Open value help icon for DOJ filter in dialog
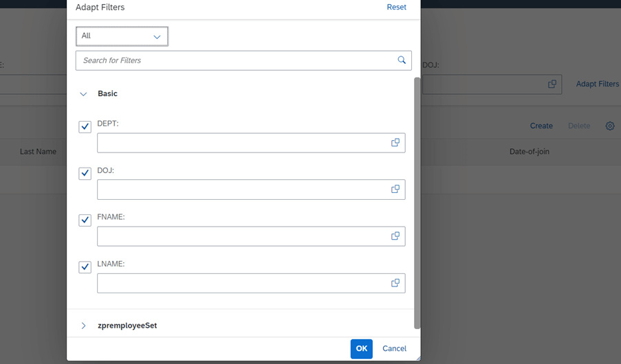621x364 pixels. coord(395,189)
